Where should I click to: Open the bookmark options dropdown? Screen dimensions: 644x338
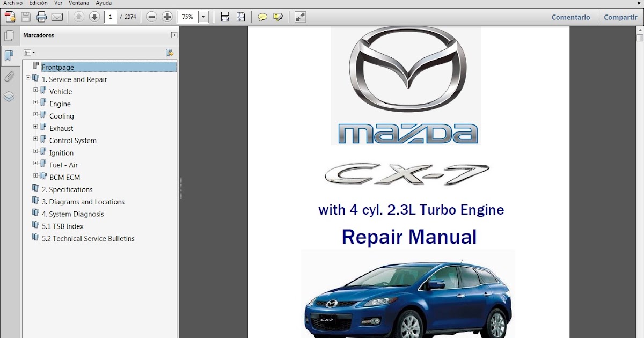pyautogui.click(x=30, y=52)
